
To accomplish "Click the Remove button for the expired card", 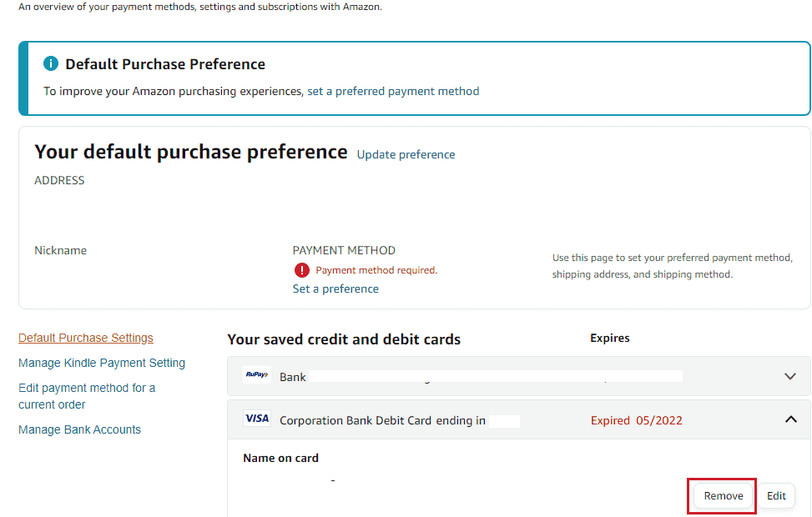I will tap(721, 495).
